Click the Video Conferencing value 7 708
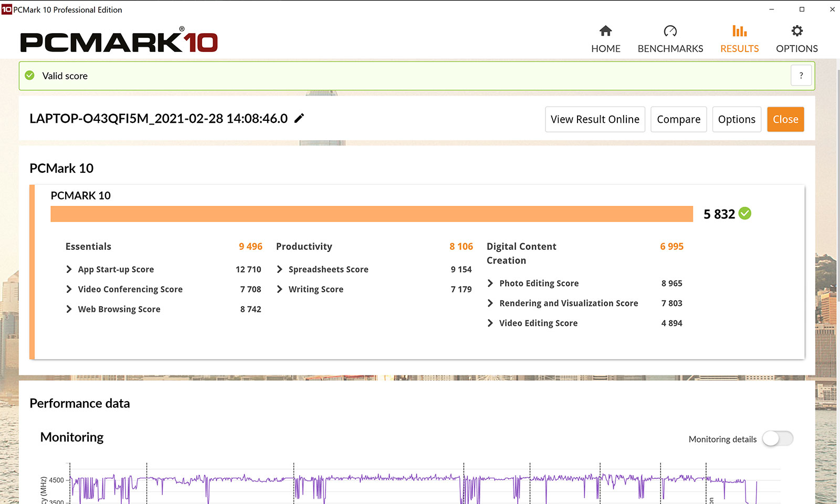This screenshot has height=504, width=840. pos(250,289)
